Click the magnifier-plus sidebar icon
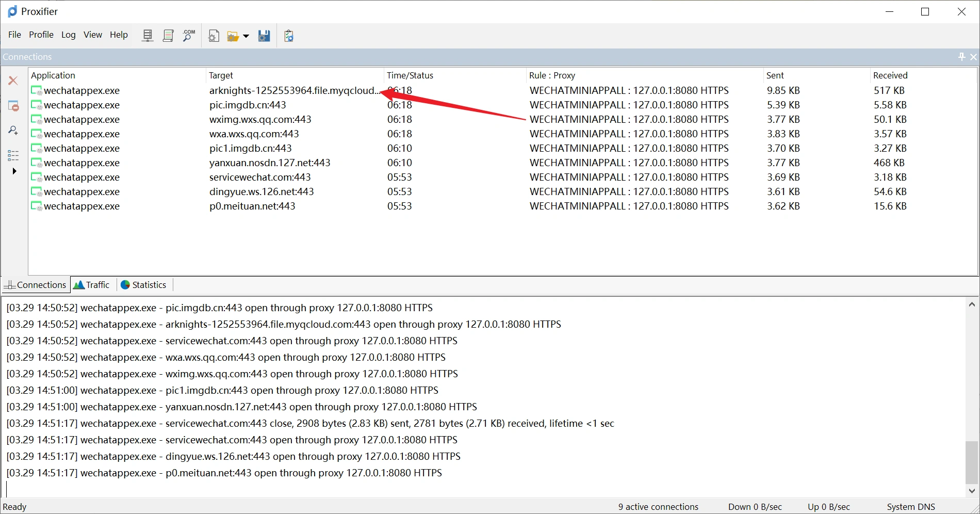980x514 pixels. (13, 131)
